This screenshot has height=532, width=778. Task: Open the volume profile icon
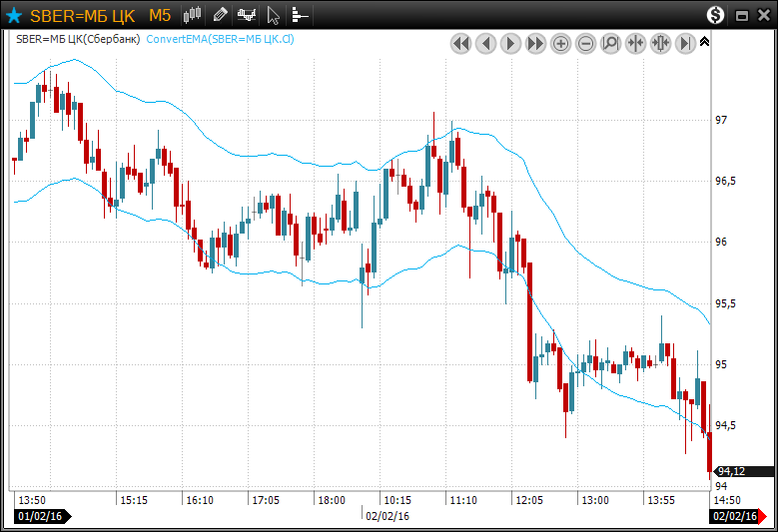pos(300,15)
